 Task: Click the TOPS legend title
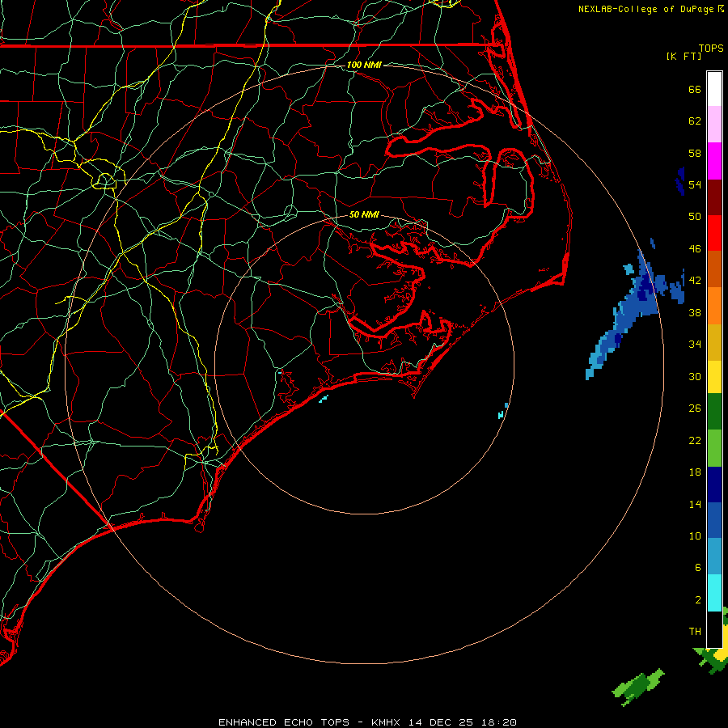click(711, 48)
